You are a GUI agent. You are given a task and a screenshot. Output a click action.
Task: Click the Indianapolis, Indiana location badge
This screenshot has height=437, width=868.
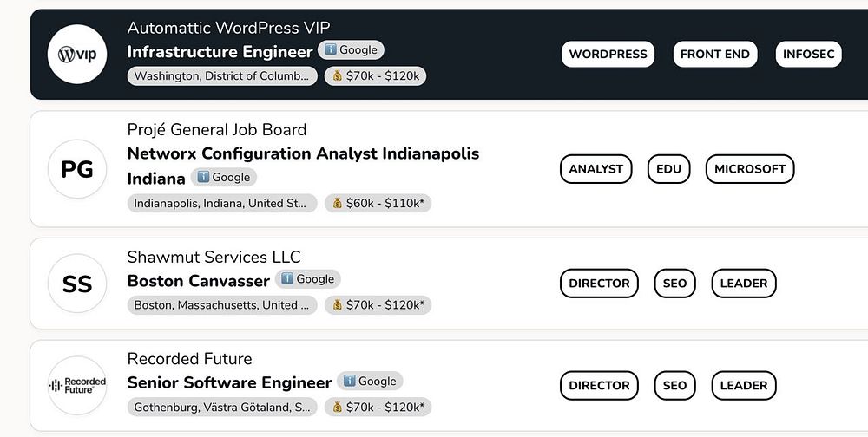[222, 204]
